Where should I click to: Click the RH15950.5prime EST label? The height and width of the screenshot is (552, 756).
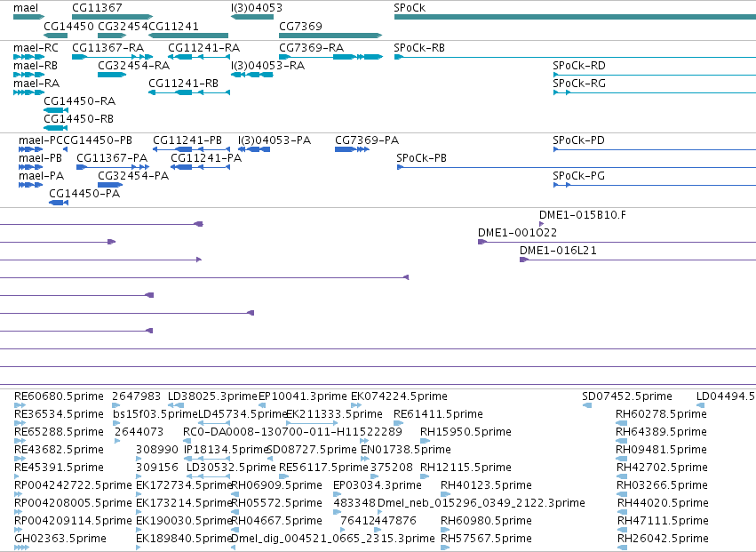466,432
